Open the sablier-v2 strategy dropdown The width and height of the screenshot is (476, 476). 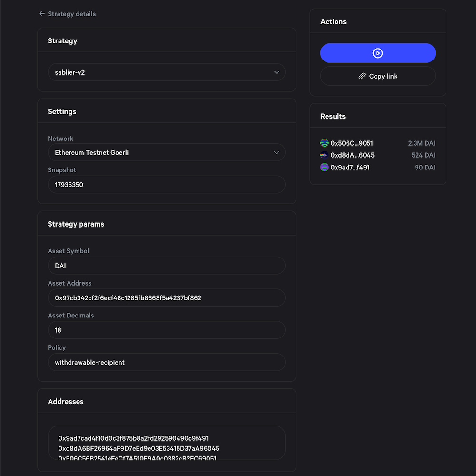pyautogui.click(x=167, y=72)
